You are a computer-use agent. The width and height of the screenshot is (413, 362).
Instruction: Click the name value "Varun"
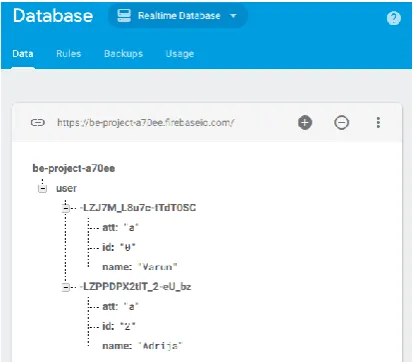click(158, 267)
